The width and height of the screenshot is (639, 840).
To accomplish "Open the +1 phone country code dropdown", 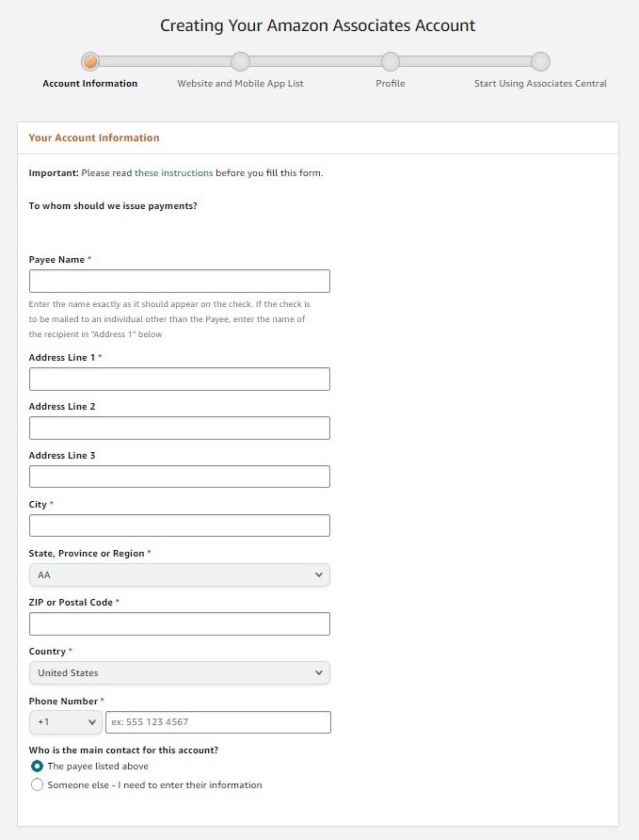I will [66, 722].
